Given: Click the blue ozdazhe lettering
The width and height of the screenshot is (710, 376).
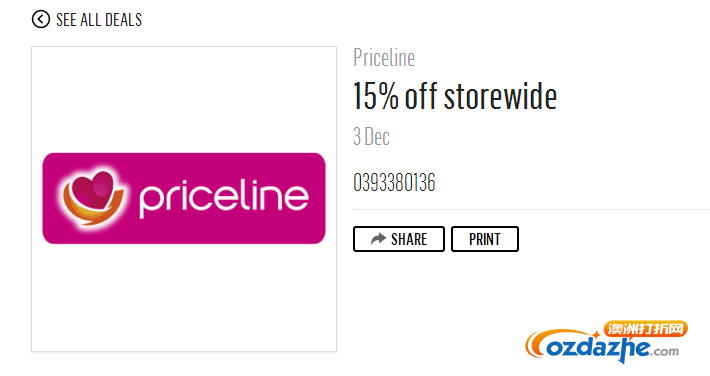Looking at the screenshot, I should tap(599, 349).
